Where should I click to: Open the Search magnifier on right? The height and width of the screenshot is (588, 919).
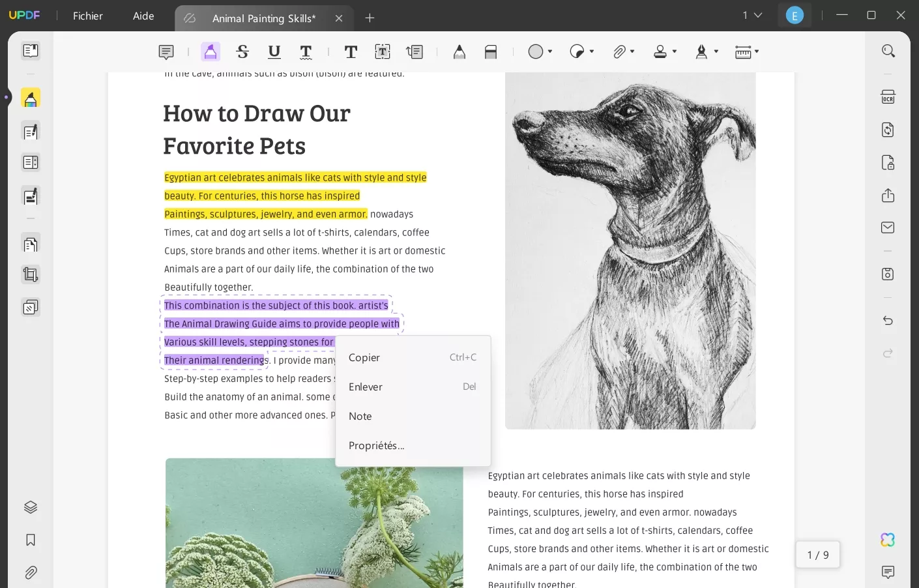coord(888,51)
